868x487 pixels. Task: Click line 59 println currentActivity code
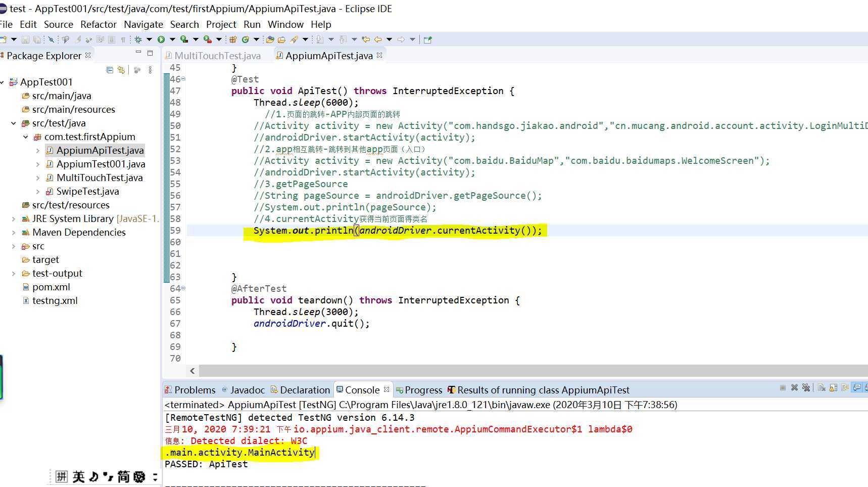tap(397, 231)
